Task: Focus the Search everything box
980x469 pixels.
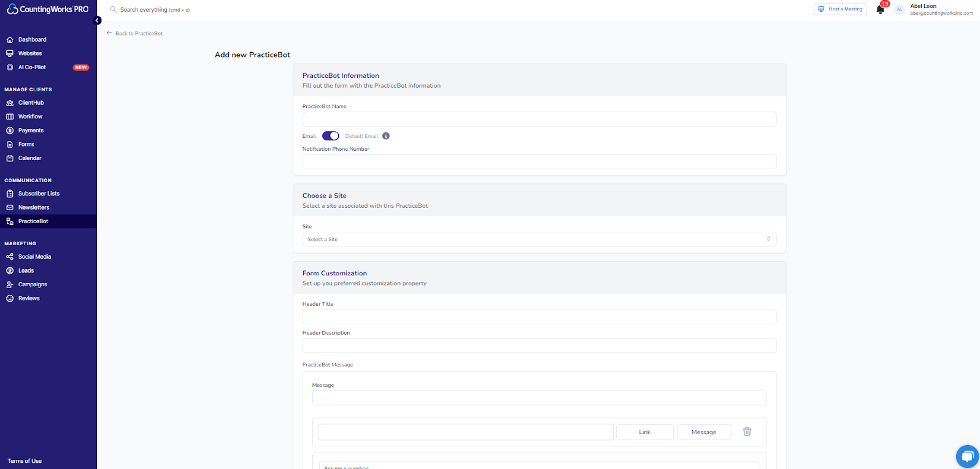Action: click(155, 10)
